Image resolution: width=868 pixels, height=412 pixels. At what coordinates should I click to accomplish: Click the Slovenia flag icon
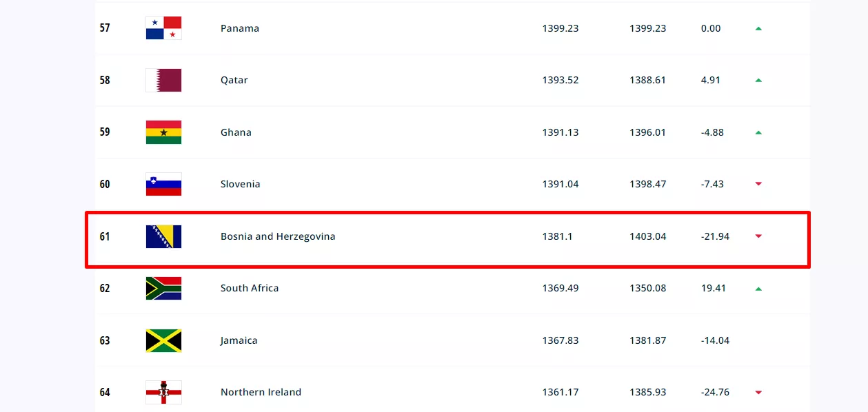click(x=163, y=184)
